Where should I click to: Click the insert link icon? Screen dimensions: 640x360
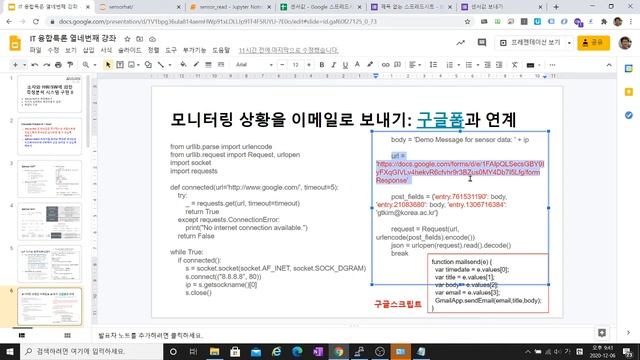pos(385,65)
